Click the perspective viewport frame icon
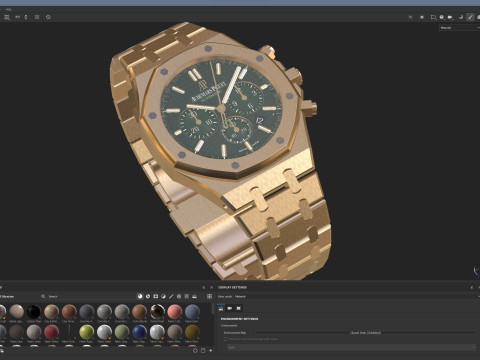Image resolution: width=480 pixels, height=360 pixels. point(433,17)
